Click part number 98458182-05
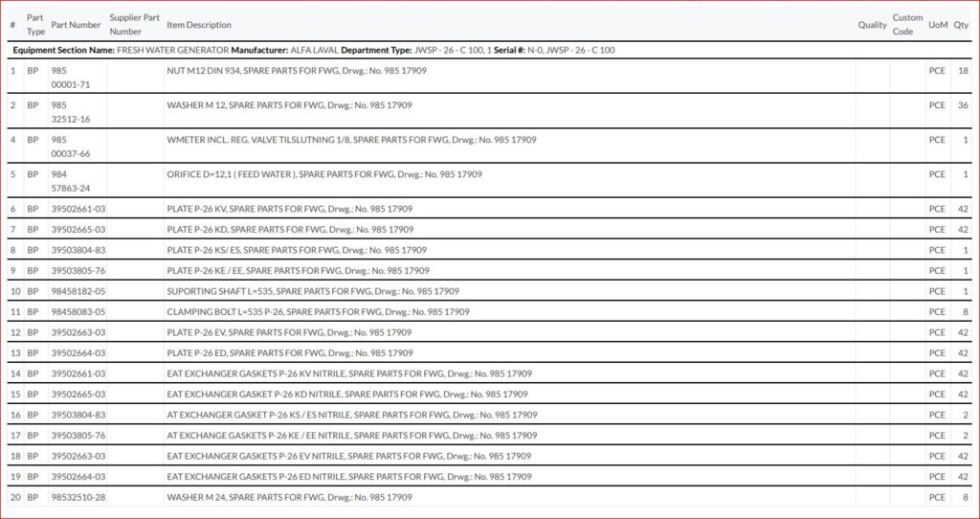 click(x=78, y=291)
